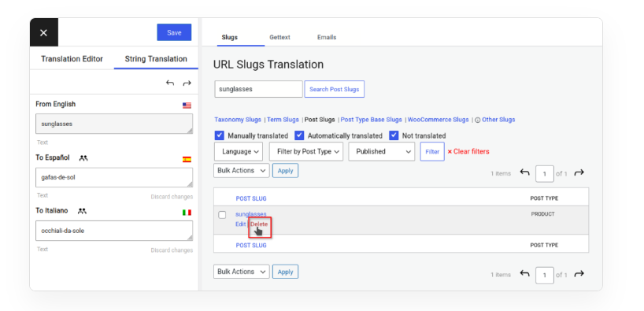Open the Published status dropdown
Viewport: 644px width, 311px height.
pyautogui.click(x=382, y=152)
